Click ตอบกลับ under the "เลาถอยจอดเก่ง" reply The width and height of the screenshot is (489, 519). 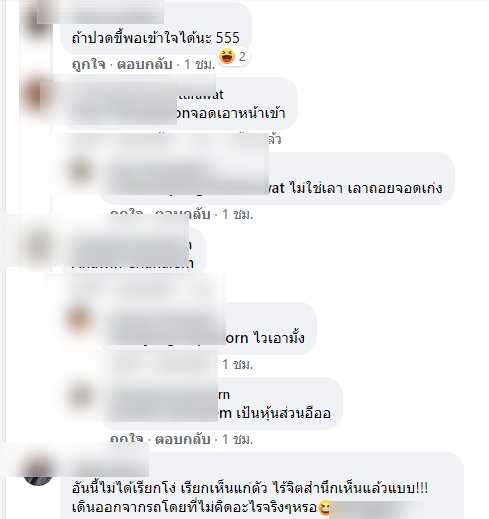[x=183, y=214]
